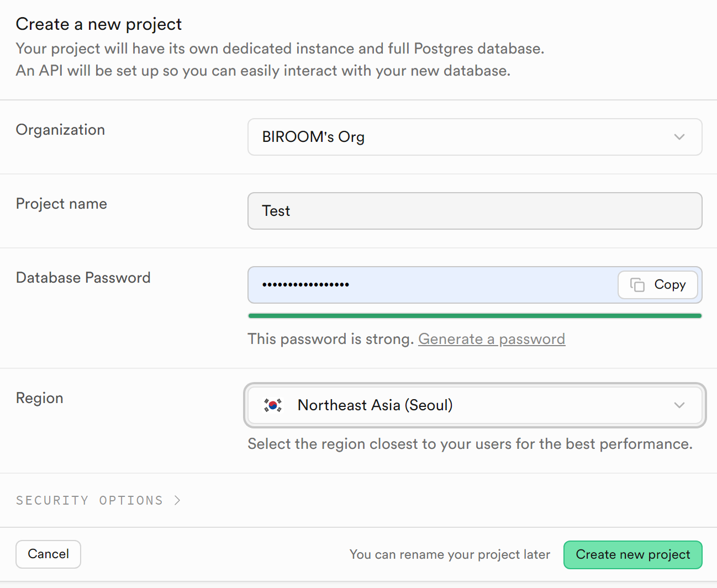Click the Database Password label
The width and height of the screenshot is (717, 588).
click(83, 278)
